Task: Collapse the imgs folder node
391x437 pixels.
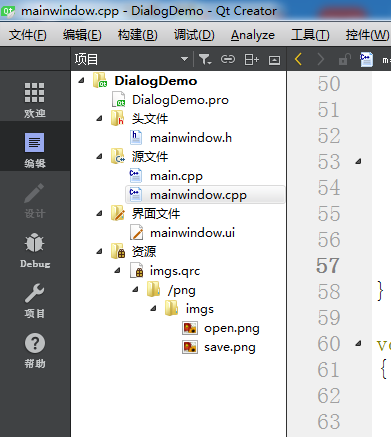Action: pos(153,308)
